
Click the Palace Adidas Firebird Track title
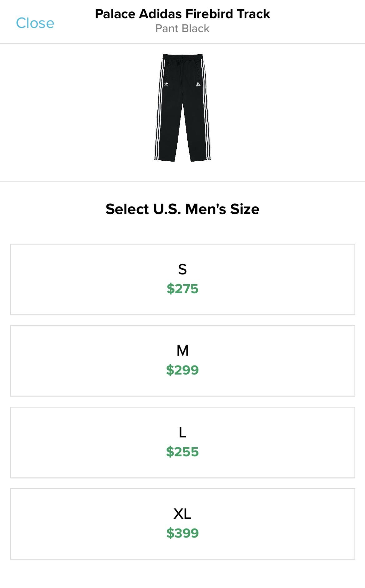tap(182, 14)
